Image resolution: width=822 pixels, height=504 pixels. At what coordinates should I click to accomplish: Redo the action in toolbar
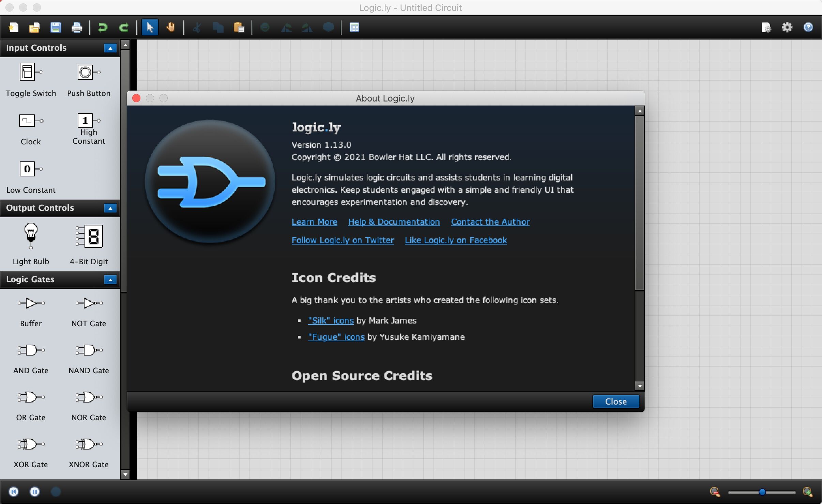[x=124, y=27]
